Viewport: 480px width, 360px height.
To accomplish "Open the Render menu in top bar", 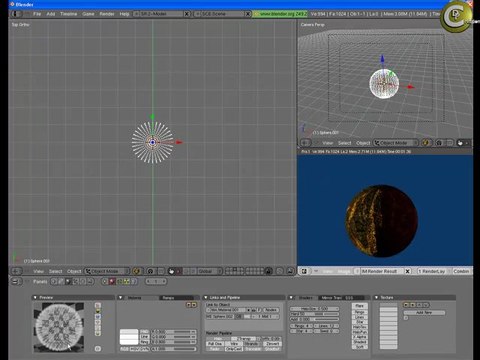I will point(107,14).
